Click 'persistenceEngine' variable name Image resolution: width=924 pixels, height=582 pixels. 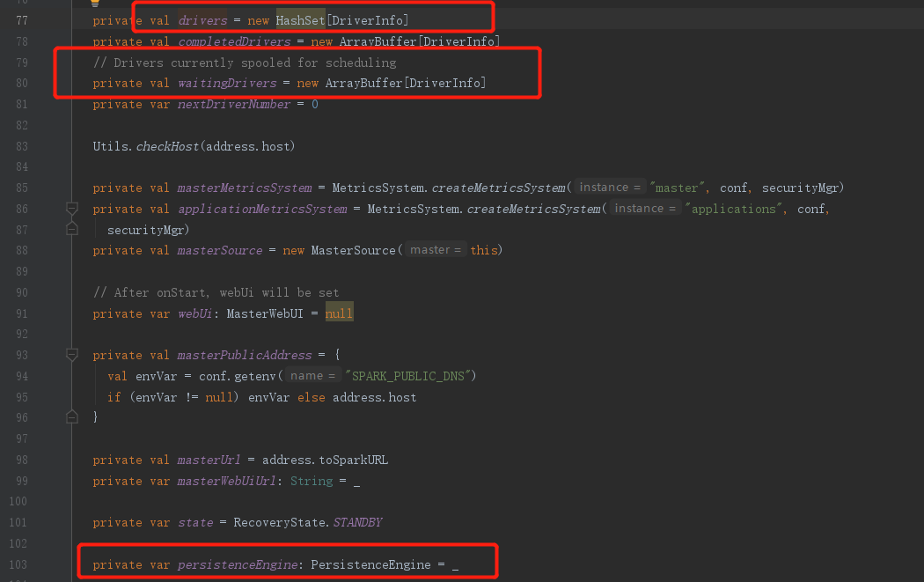pos(238,565)
